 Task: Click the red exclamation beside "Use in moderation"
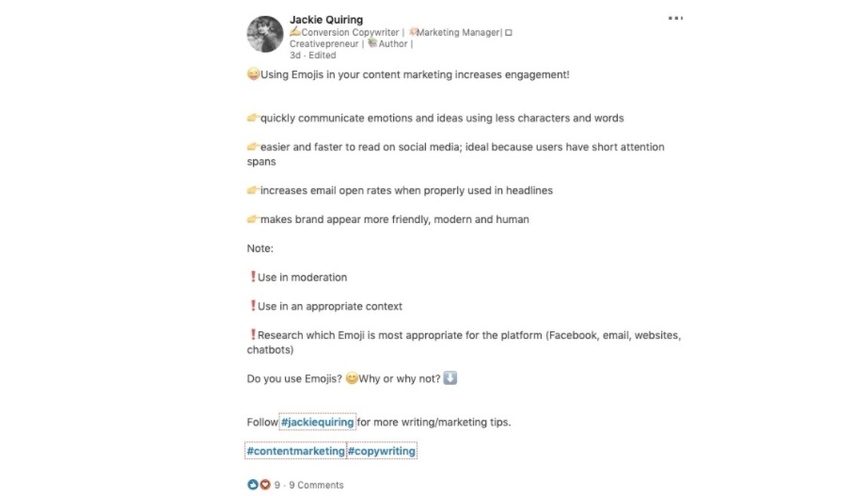coord(253,278)
